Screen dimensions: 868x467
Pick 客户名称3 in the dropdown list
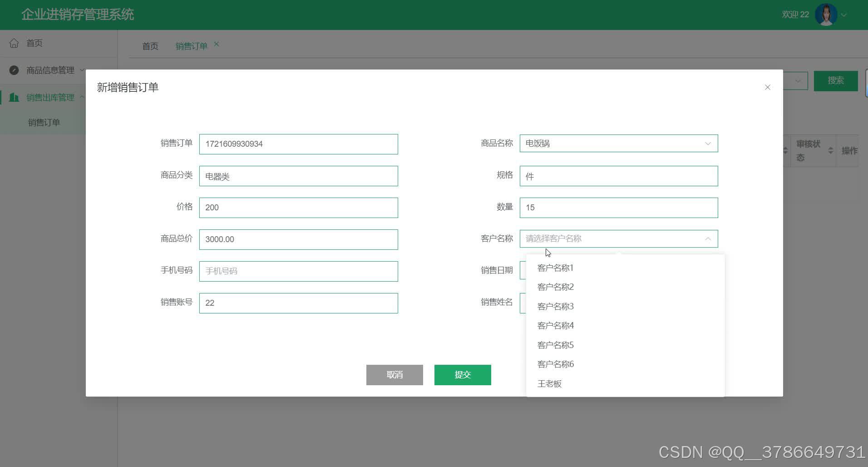(x=625, y=307)
